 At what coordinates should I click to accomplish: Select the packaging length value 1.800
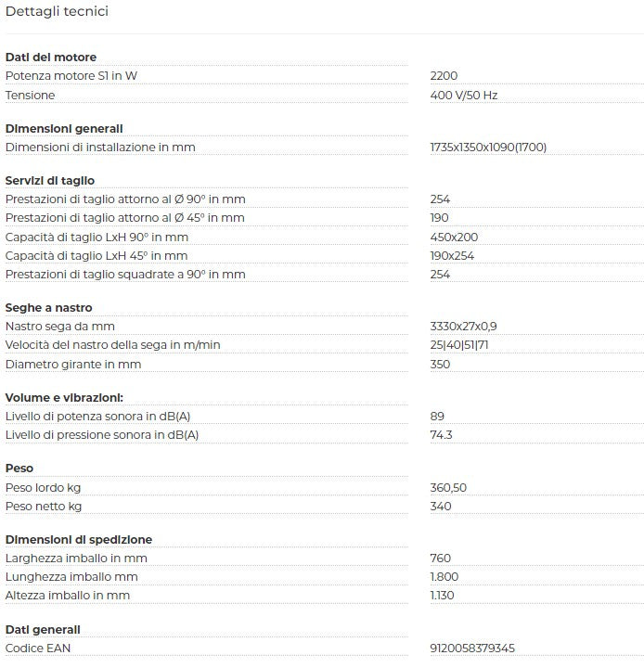tap(444, 577)
